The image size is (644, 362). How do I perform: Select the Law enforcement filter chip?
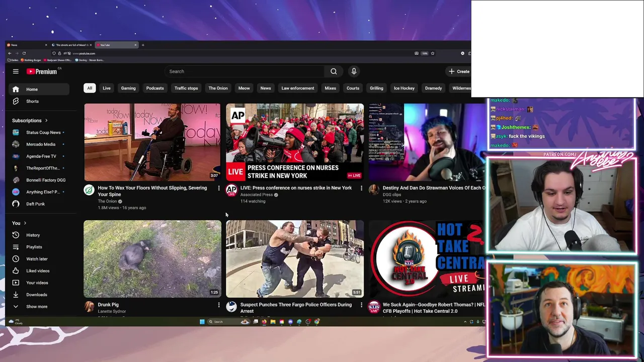[298, 88]
